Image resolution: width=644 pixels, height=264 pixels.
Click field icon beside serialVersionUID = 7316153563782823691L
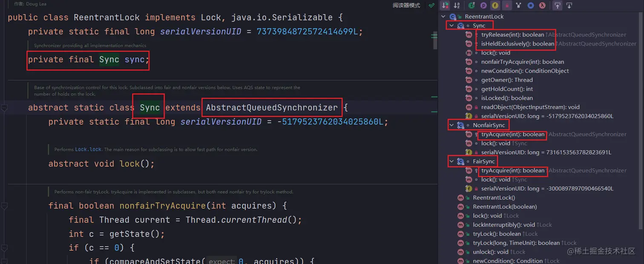469,152
